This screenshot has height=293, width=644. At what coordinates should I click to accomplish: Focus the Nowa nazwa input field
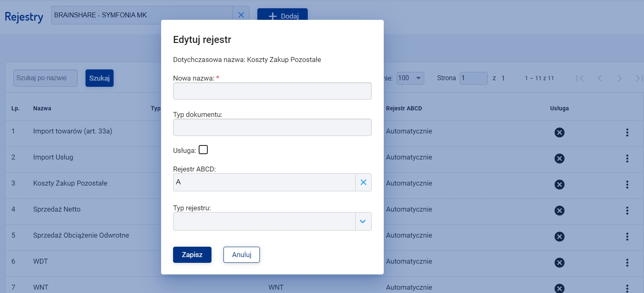point(272,91)
